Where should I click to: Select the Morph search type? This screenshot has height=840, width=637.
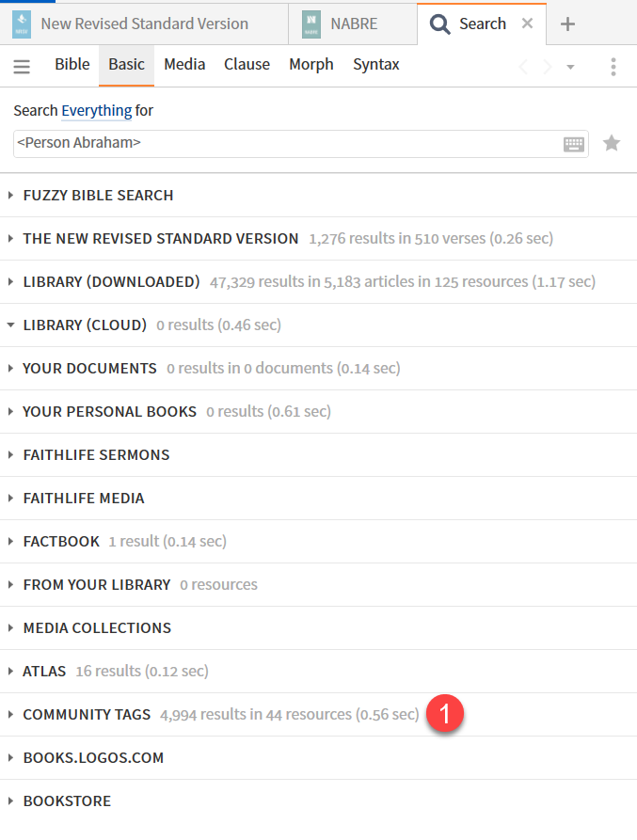point(311,64)
